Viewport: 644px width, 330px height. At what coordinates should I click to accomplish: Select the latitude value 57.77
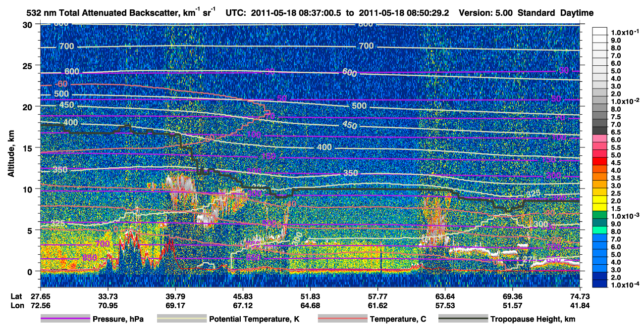(x=377, y=296)
